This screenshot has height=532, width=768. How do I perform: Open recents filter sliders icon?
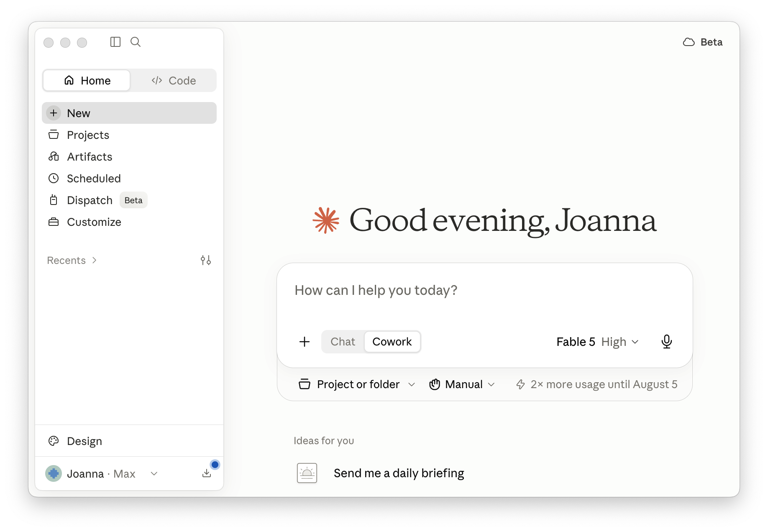[x=205, y=260]
